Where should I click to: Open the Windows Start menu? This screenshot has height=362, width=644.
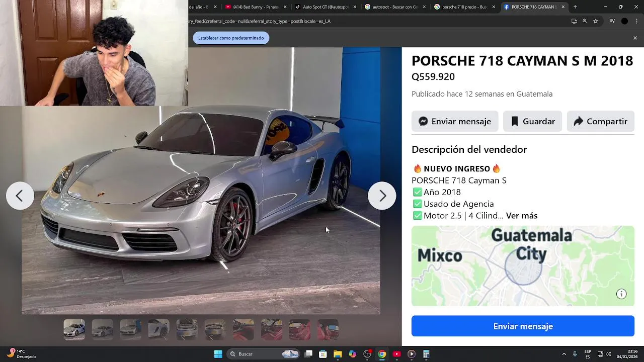point(218,354)
